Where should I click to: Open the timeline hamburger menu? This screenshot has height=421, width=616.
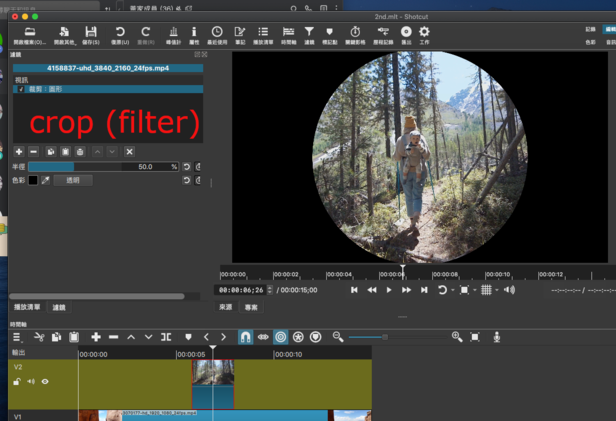click(16, 337)
